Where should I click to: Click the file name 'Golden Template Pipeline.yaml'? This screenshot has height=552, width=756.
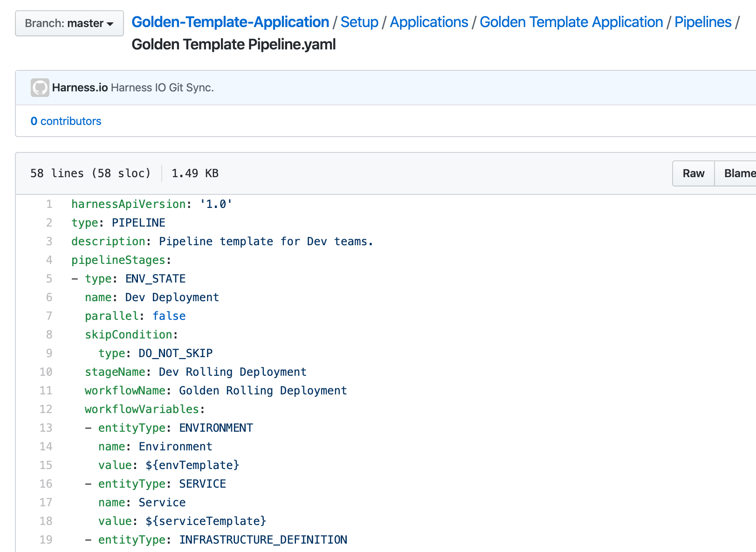pos(234,44)
